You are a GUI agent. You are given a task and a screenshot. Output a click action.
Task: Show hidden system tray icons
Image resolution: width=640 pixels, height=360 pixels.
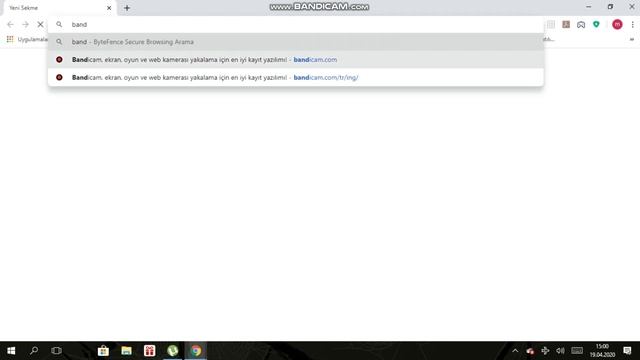tap(515, 351)
